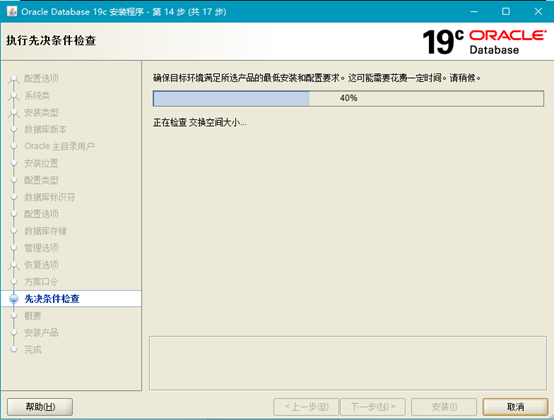Click the blue current-step bullet beside 先决条件检查

coord(14,299)
